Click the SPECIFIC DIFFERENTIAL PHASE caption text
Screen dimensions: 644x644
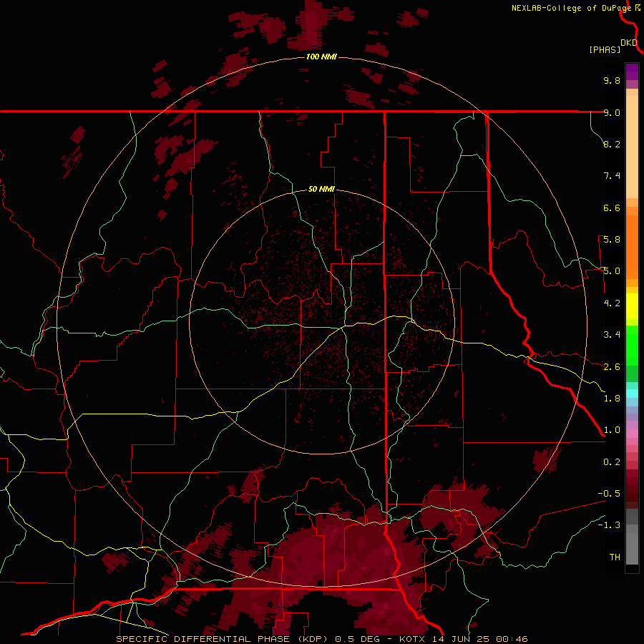(203, 639)
